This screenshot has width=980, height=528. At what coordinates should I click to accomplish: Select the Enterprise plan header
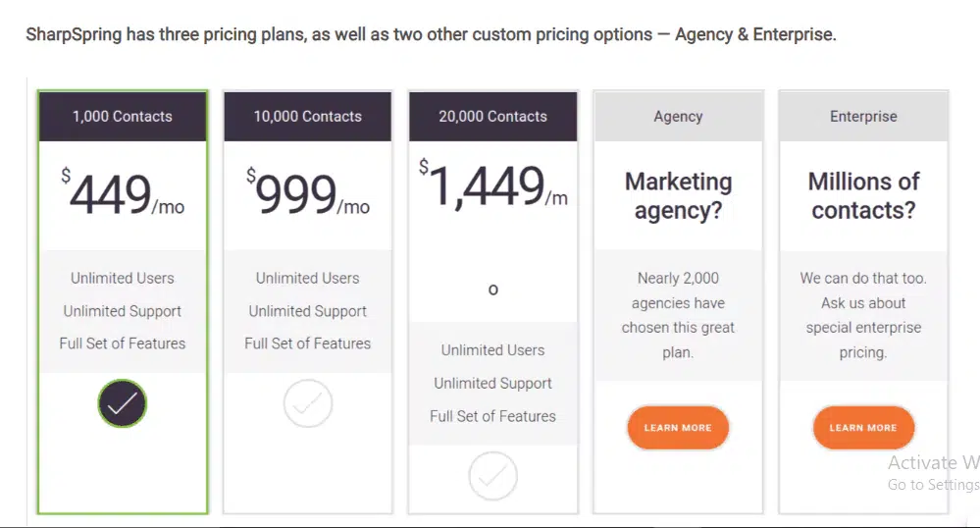(863, 116)
